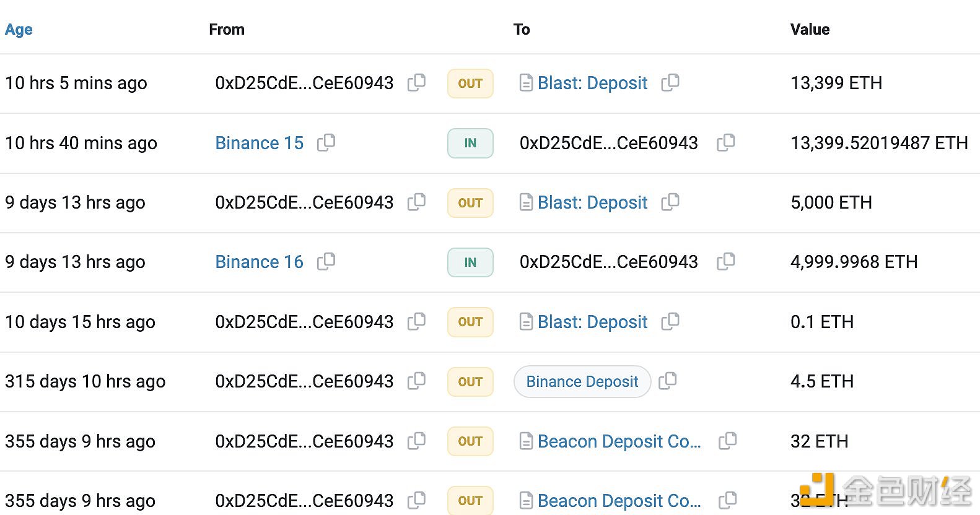The height and width of the screenshot is (515, 980).
Task: Select age text '10 hrs 5 mins ago'
Action: 76,83
